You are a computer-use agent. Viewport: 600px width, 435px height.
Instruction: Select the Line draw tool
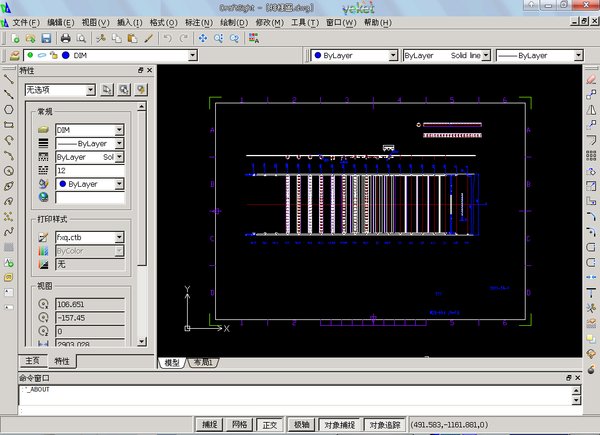8,78
